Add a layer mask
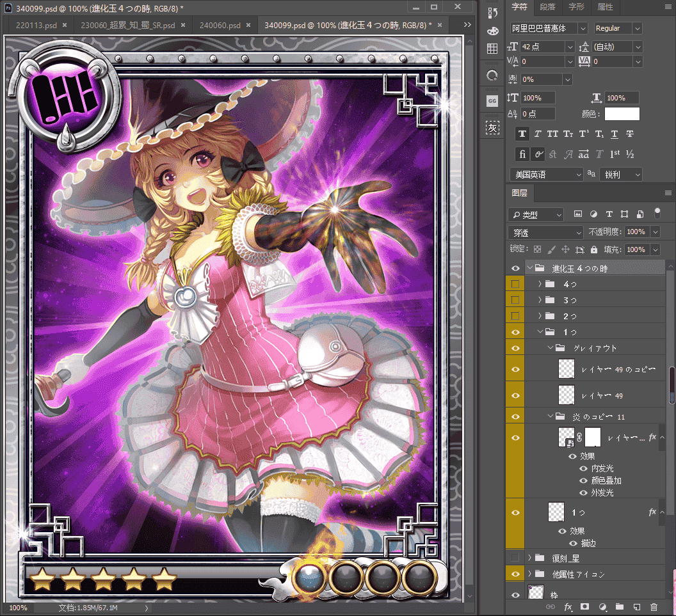This screenshot has width=676, height=616. (x=584, y=607)
